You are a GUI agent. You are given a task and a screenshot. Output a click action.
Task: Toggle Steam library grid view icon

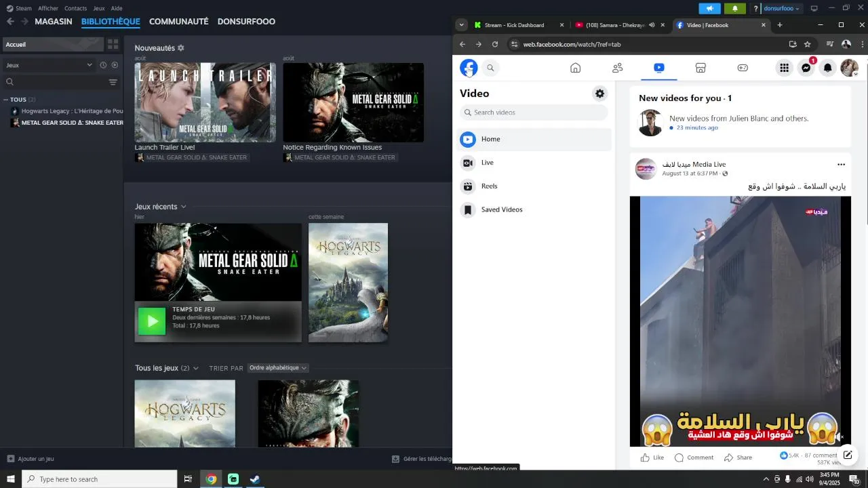[x=113, y=44]
